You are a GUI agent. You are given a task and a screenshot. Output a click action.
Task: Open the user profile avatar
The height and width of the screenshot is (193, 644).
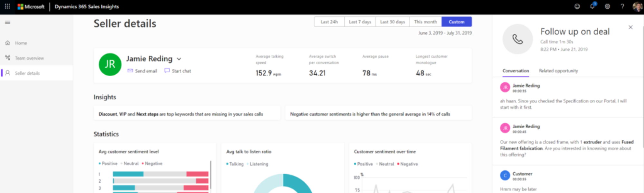[x=637, y=6]
